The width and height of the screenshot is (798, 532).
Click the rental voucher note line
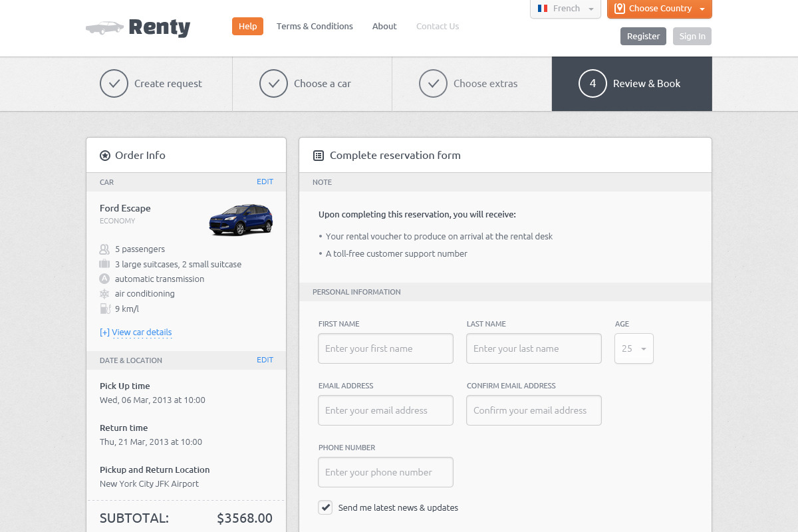pyautogui.click(x=439, y=236)
